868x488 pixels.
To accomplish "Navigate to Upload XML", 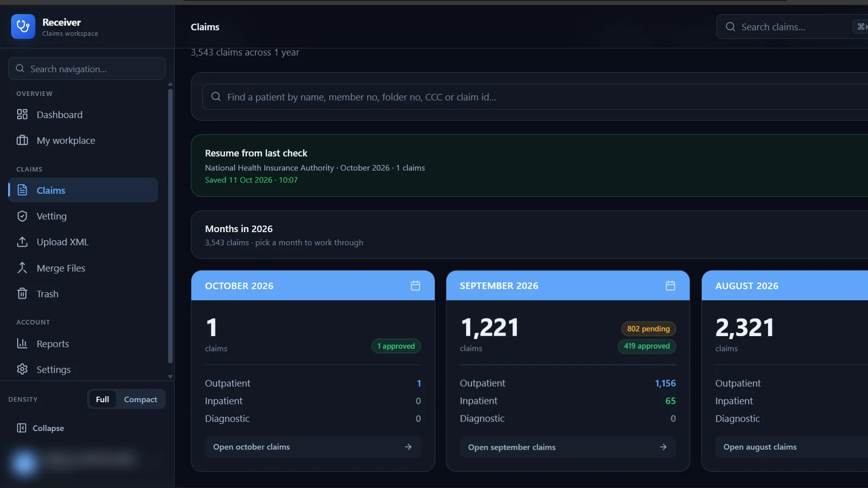I will pyautogui.click(x=83, y=242).
